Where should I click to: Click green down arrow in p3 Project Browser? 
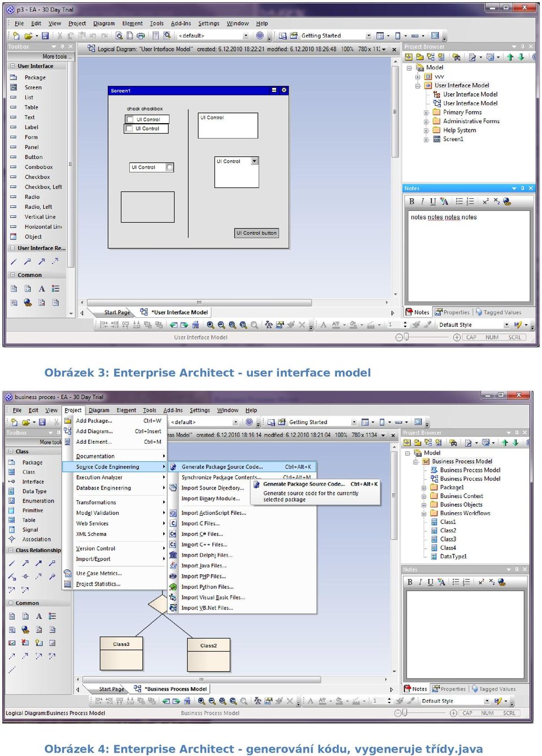click(x=521, y=57)
